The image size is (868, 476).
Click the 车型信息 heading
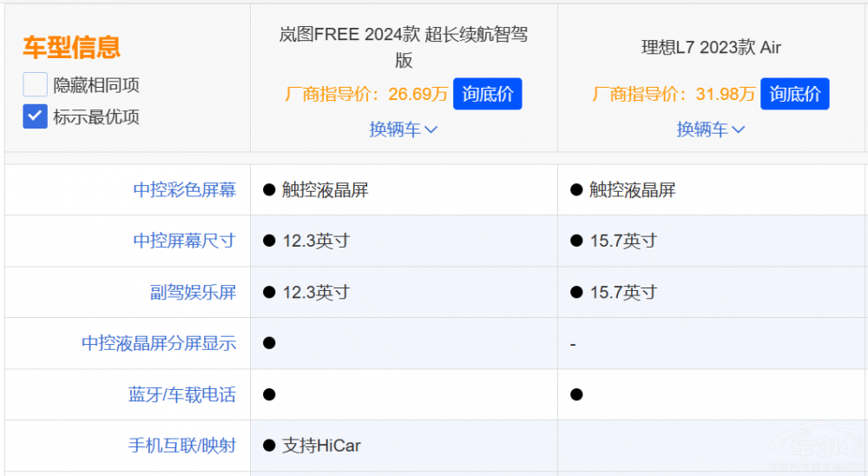(71, 47)
